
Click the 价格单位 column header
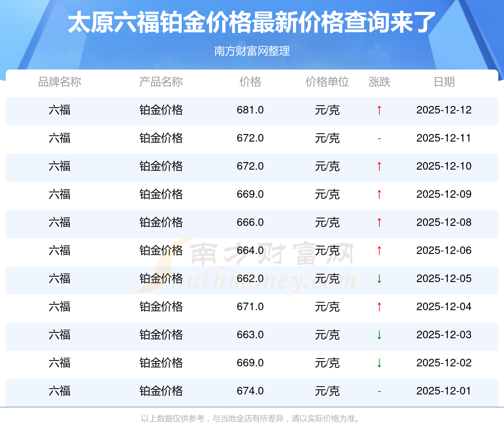(327, 82)
